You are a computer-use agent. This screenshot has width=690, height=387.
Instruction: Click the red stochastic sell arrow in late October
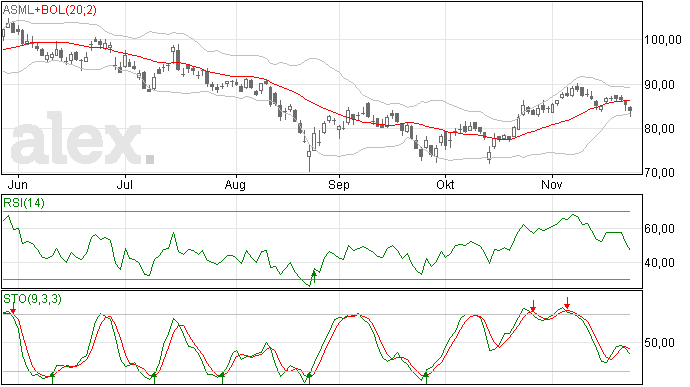[x=533, y=306]
